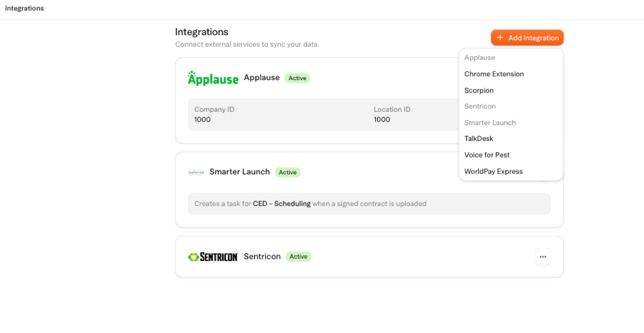The image size is (644, 333).
Task: Click the Applause Active status badge
Action: [x=297, y=78]
